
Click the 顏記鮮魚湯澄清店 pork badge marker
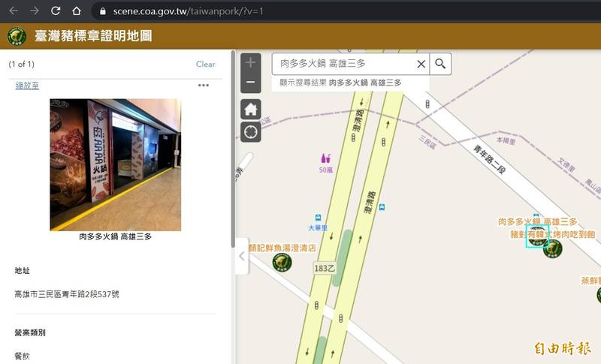pos(282,262)
